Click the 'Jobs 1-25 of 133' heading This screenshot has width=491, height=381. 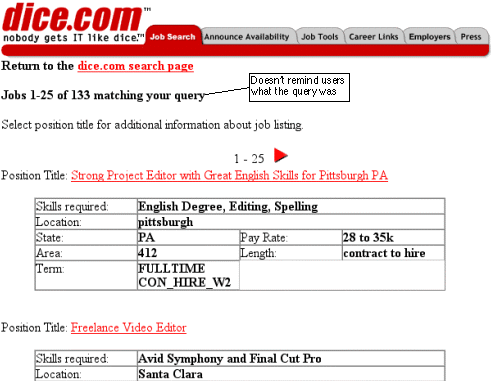[103, 95]
